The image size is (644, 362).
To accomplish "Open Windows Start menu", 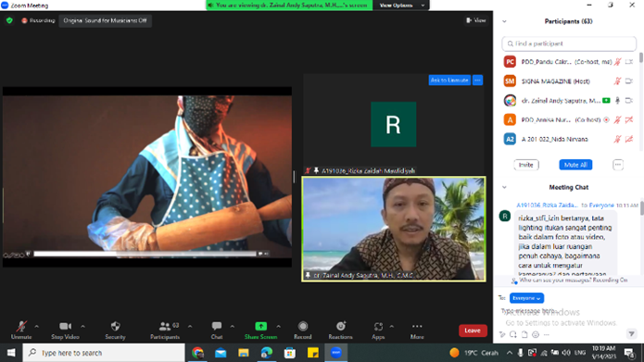I will click(11, 353).
